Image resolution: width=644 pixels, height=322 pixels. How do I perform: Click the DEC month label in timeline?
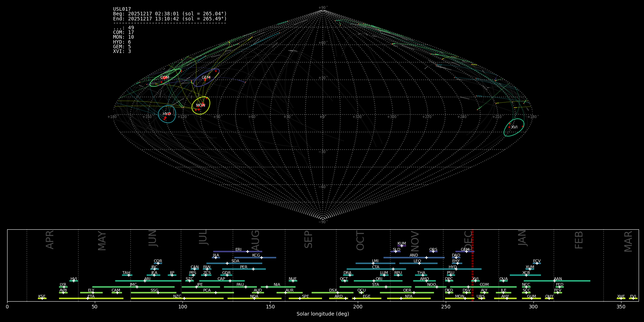[468, 240]
